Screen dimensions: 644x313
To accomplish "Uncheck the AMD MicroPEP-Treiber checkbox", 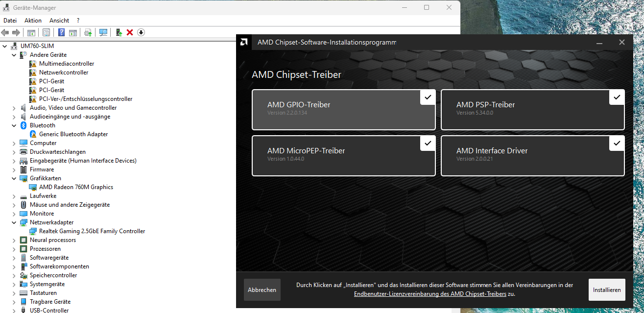I will pyautogui.click(x=428, y=143).
